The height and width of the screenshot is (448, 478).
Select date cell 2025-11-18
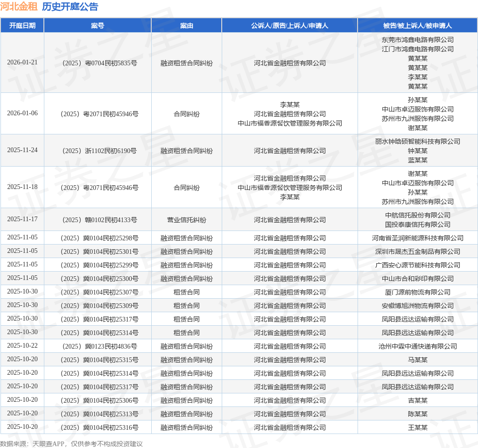22,187
